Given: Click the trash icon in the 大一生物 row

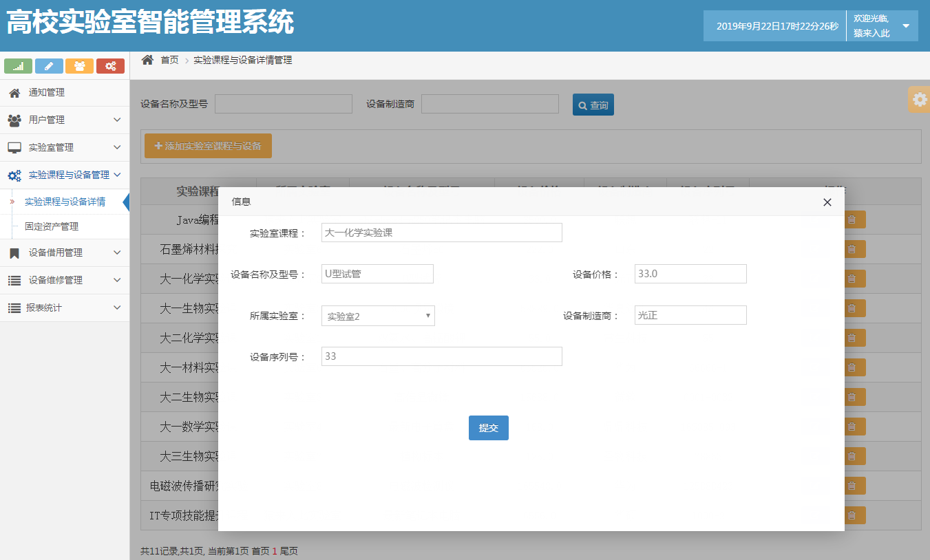Looking at the screenshot, I should point(852,308).
